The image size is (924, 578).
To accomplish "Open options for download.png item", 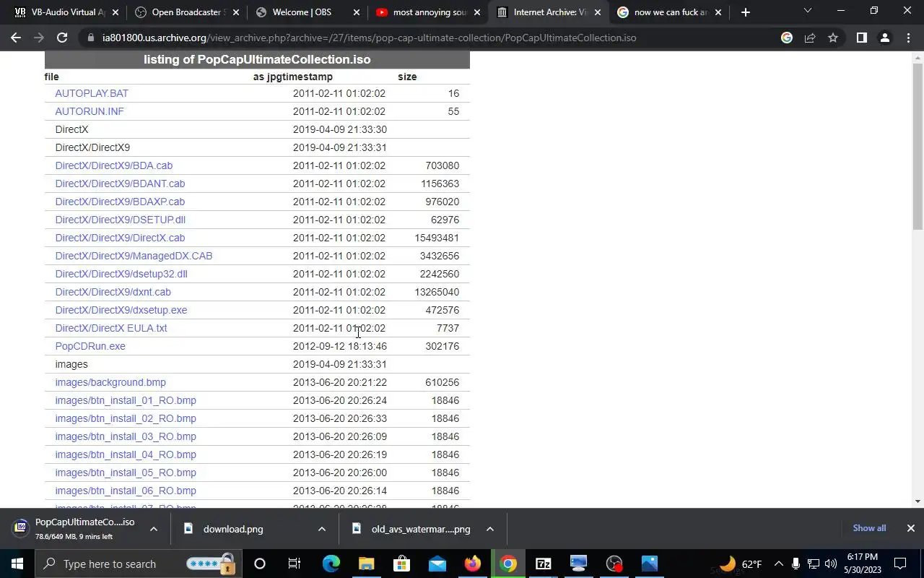I will (322, 529).
